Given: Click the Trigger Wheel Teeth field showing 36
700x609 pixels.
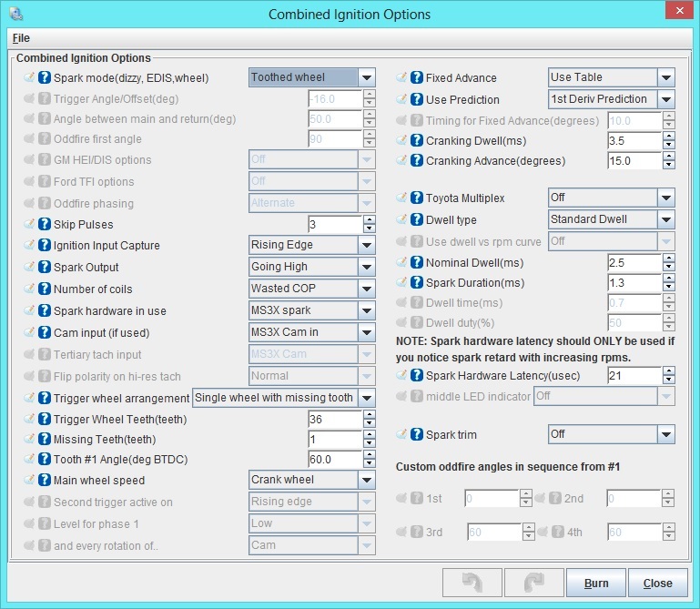Looking at the screenshot, I should [x=335, y=420].
